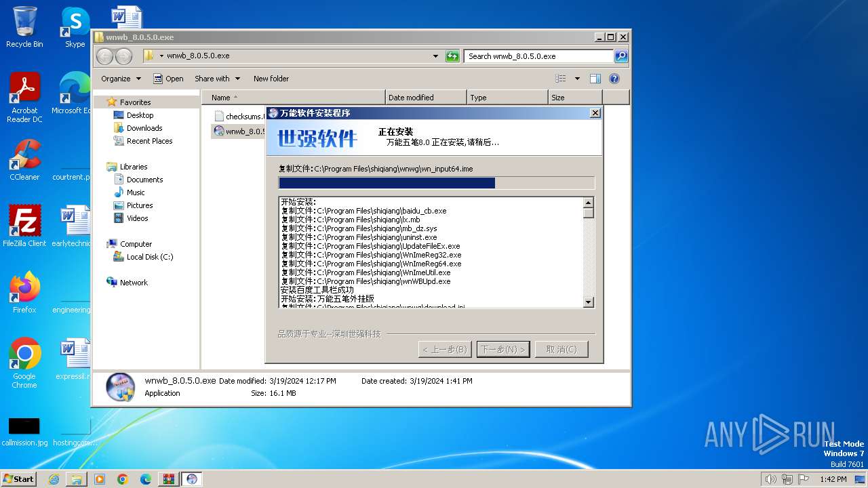Open Acrobat Reader DC desktop shortcut
The width and height of the screenshot is (868, 488).
(24, 98)
